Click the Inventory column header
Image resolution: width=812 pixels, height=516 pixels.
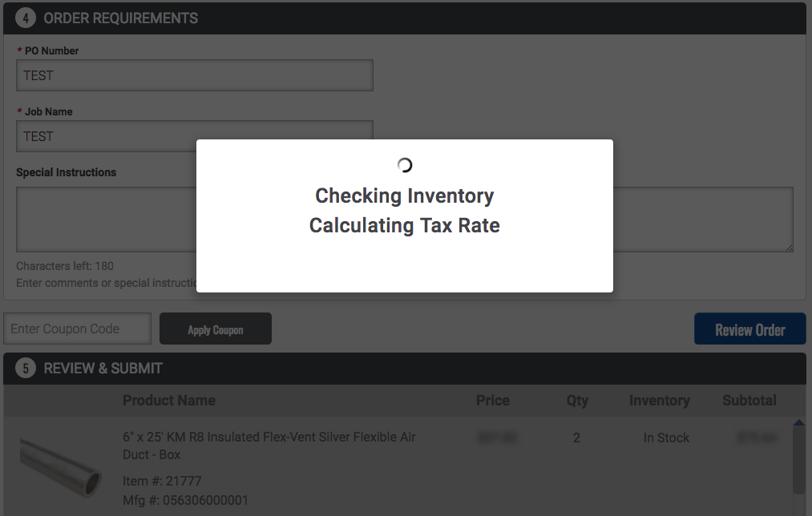point(659,401)
